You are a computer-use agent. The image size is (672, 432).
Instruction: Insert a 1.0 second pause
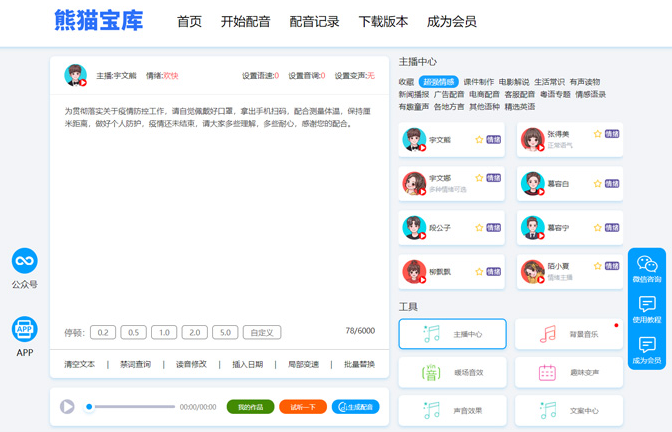coord(164,332)
